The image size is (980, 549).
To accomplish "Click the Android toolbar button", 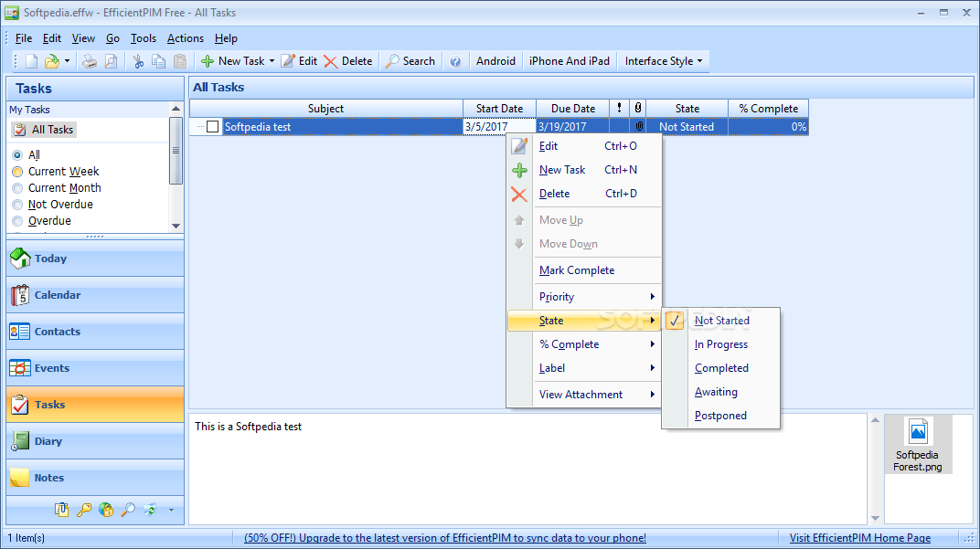I will click(x=495, y=61).
